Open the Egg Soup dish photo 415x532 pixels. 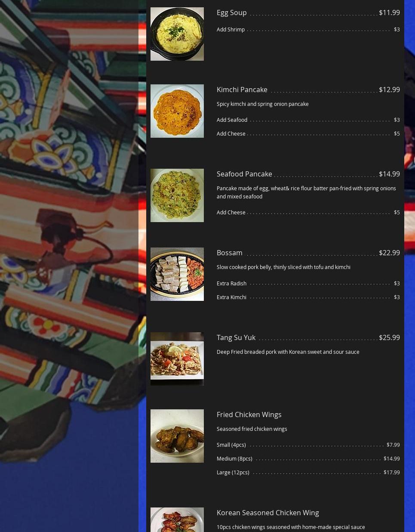tap(177, 34)
